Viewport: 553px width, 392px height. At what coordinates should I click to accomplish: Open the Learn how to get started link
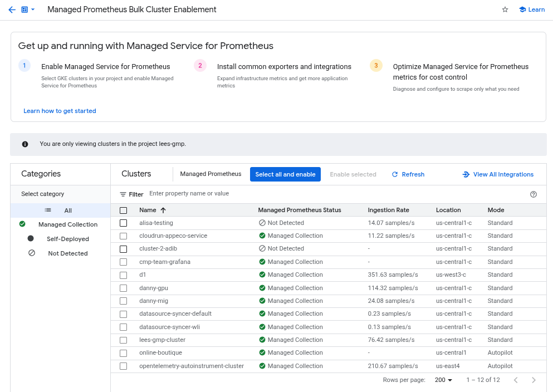coord(60,111)
